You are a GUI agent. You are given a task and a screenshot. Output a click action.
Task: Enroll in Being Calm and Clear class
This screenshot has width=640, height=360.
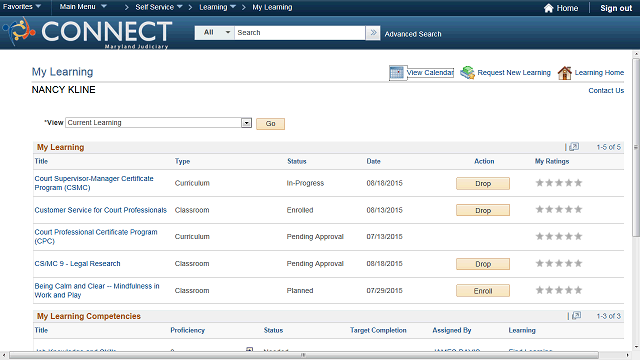[x=483, y=291]
